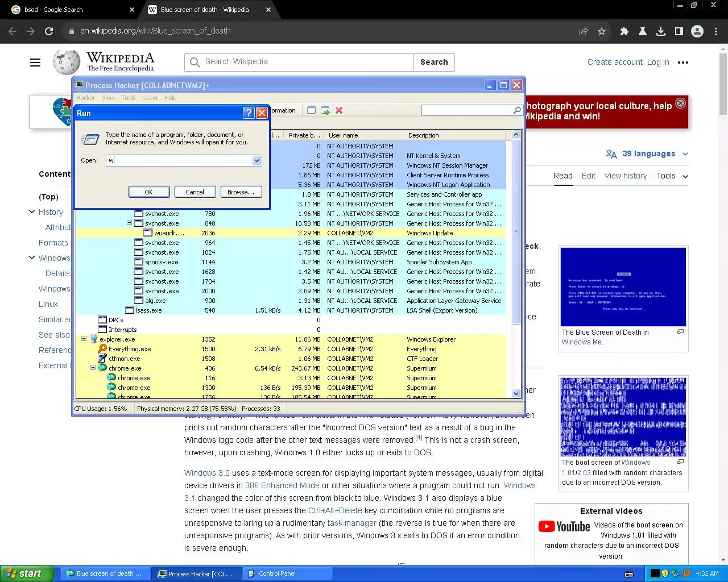This screenshot has width=728, height=582.
Task: Collapse the explorer.exe process tree node
Action: pyautogui.click(x=84, y=339)
